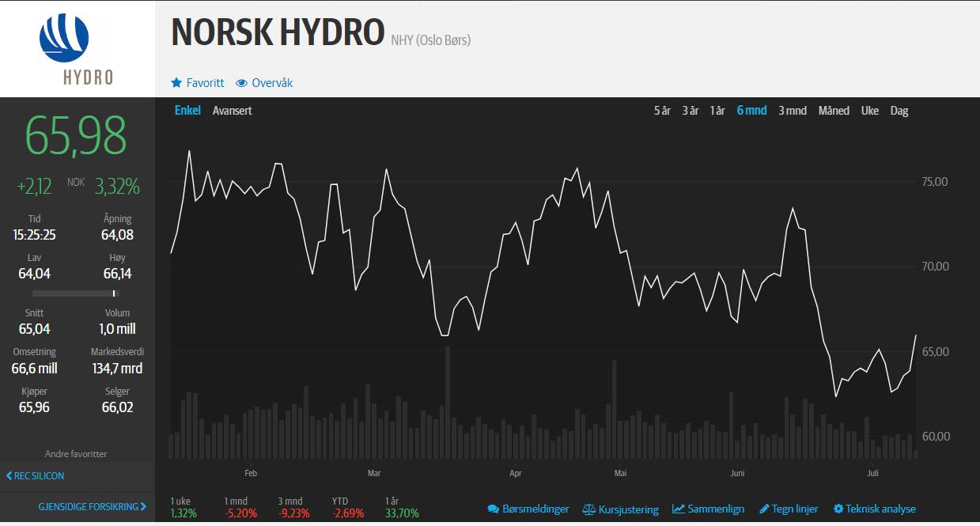Switch to the Enkel chart view
This screenshot has height=526, width=980.
(187, 111)
